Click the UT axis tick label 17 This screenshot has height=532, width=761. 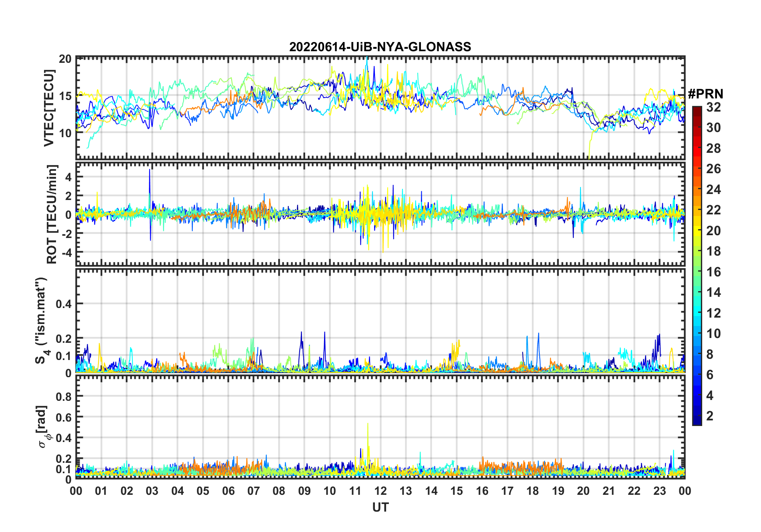point(507,491)
